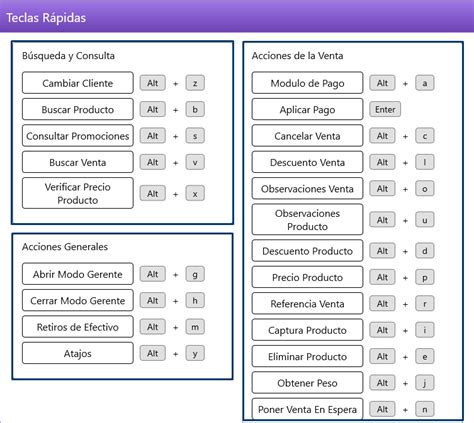Click the Aplicar Pago button
The width and height of the screenshot is (474, 423).
[307, 109]
